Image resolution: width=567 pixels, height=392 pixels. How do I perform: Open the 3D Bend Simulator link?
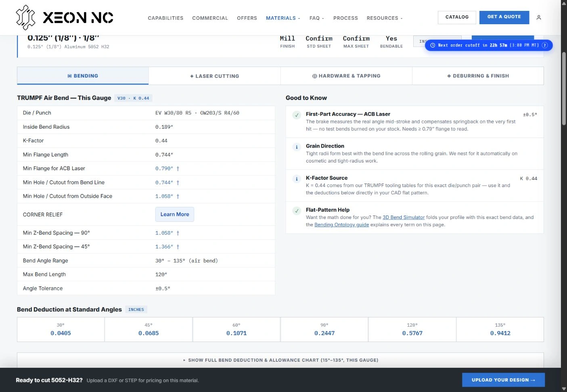pos(404,217)
